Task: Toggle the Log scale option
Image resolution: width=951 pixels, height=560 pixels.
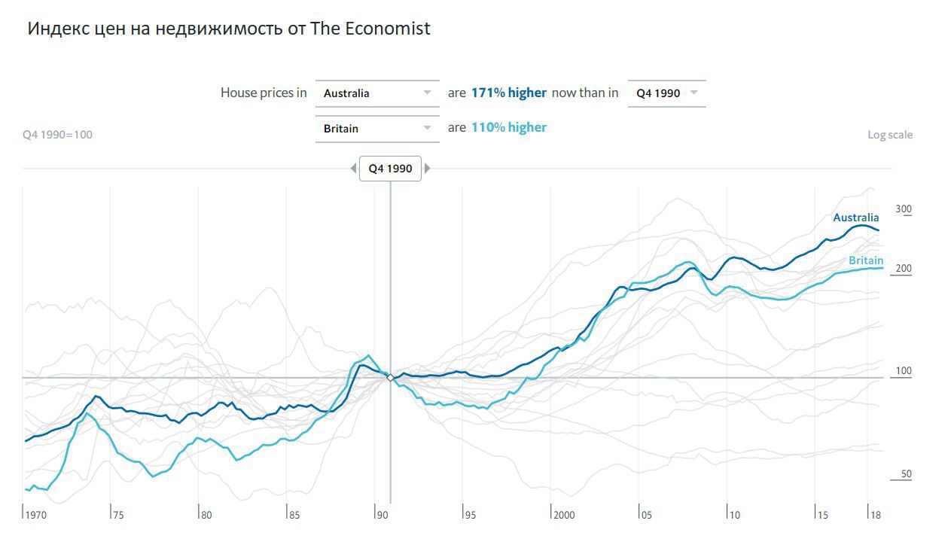Action: click(x=889, y=135)
